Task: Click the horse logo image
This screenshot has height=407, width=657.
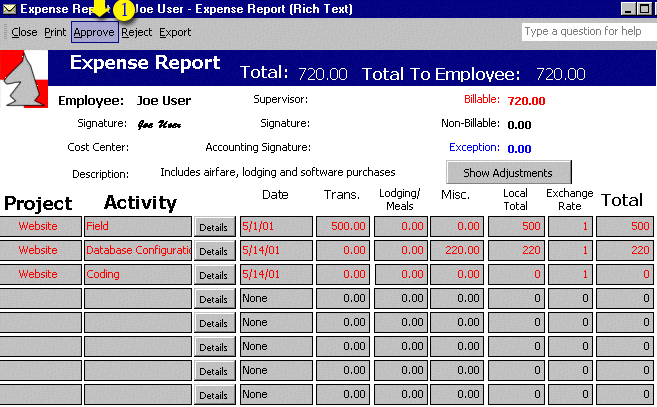Action: click(24, 79)
